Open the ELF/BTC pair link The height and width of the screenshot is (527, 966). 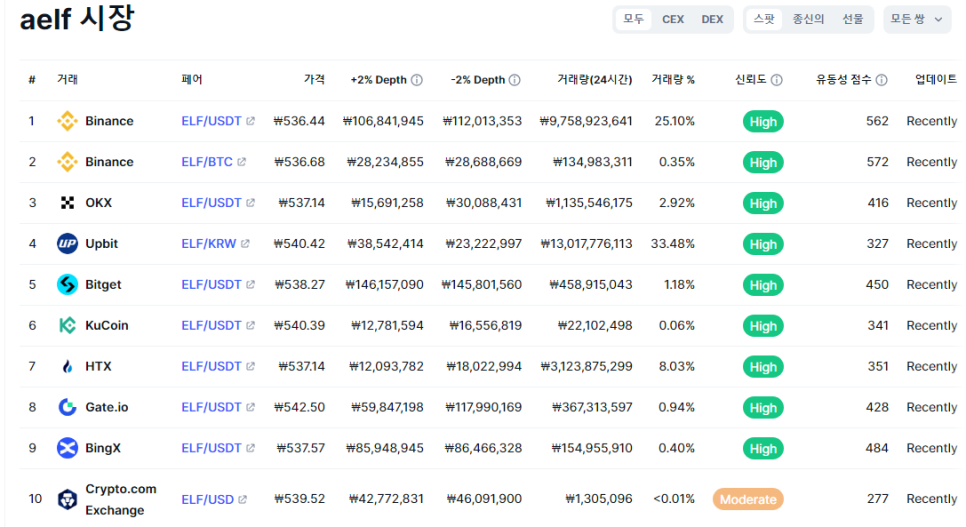click(x=207, y=161)
